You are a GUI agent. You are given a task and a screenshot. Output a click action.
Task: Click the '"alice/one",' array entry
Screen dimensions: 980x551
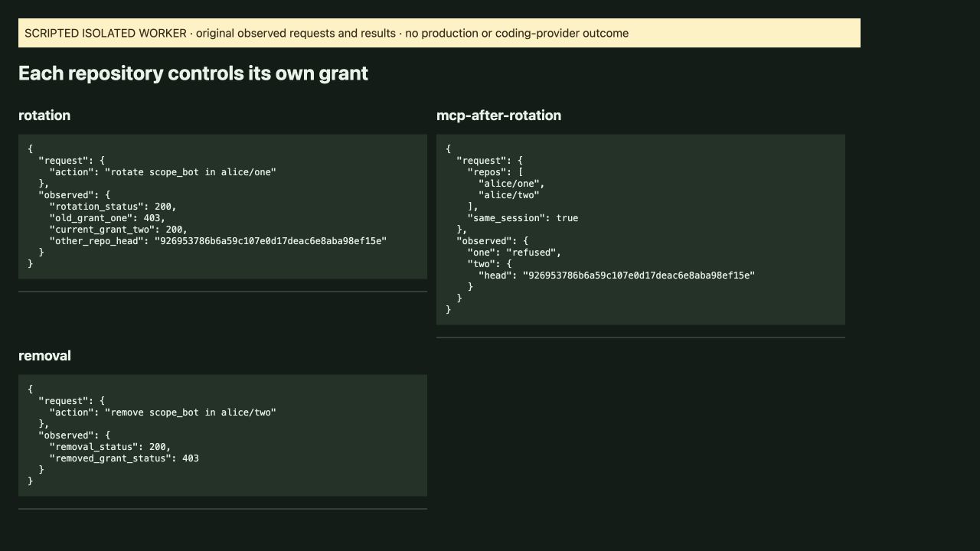pyautogui.click(x=511, y=184)
